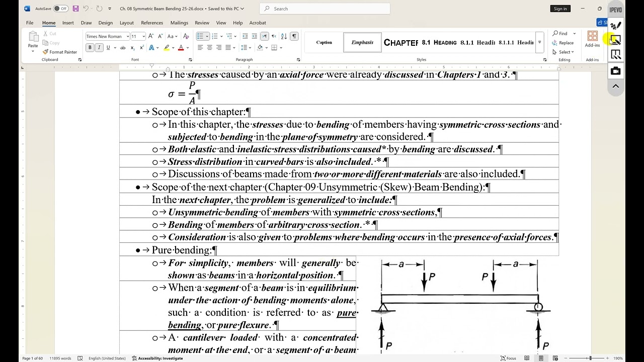The height and width of the screenshot is (362, 644).
Task: Toggle Underline formatting
Action: [x=108, y=48]
